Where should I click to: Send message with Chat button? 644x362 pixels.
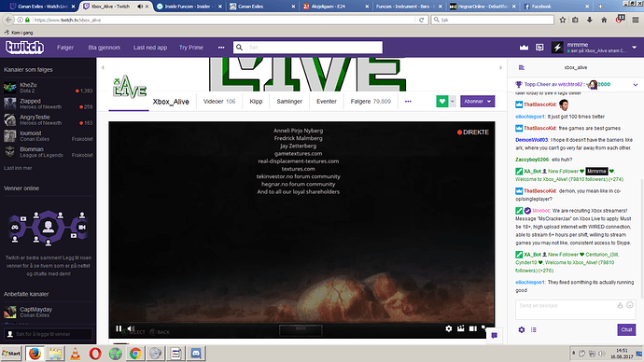coord(626,329)
